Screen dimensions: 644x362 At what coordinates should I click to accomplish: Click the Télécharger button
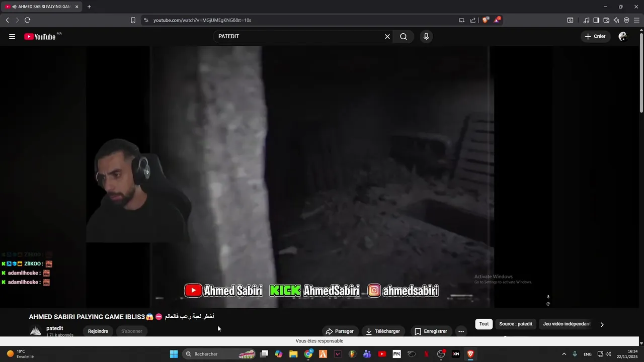[383, 331]
